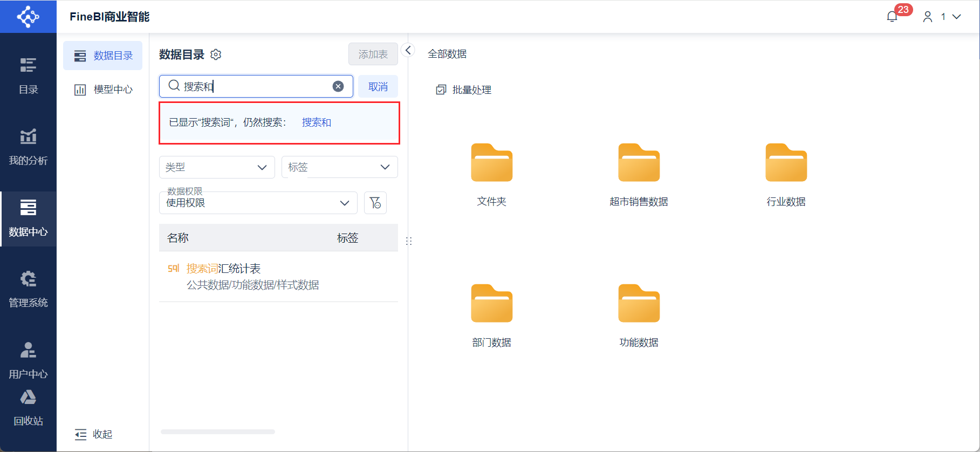This screenshot has width=980, height=452.
Task: Click the panel resize handle dots
Action: tap(409, 241)
